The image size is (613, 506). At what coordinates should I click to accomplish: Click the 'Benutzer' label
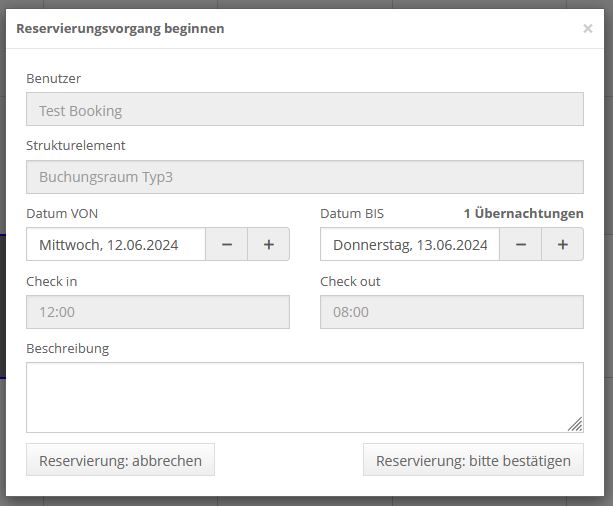(x=53, y=79)
